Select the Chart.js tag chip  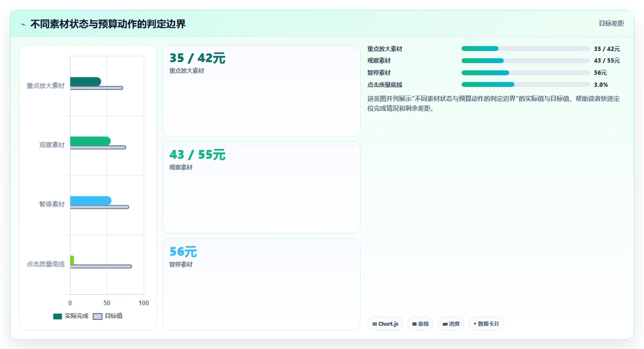(x=385, y=324)
